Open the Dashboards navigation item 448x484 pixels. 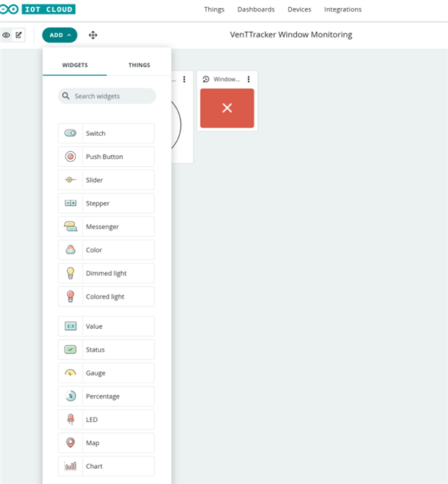256,9
